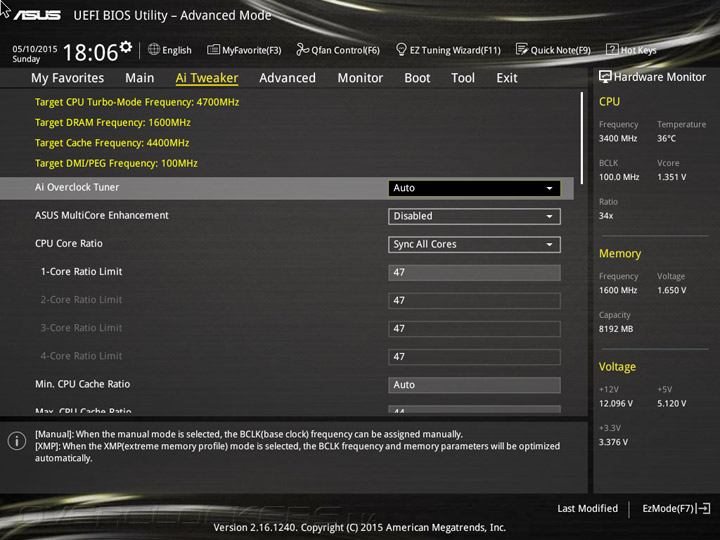This screenshot has height=540, width=720.
Task: Select the 1-Core Ratio Limit label
Action: 81,271
